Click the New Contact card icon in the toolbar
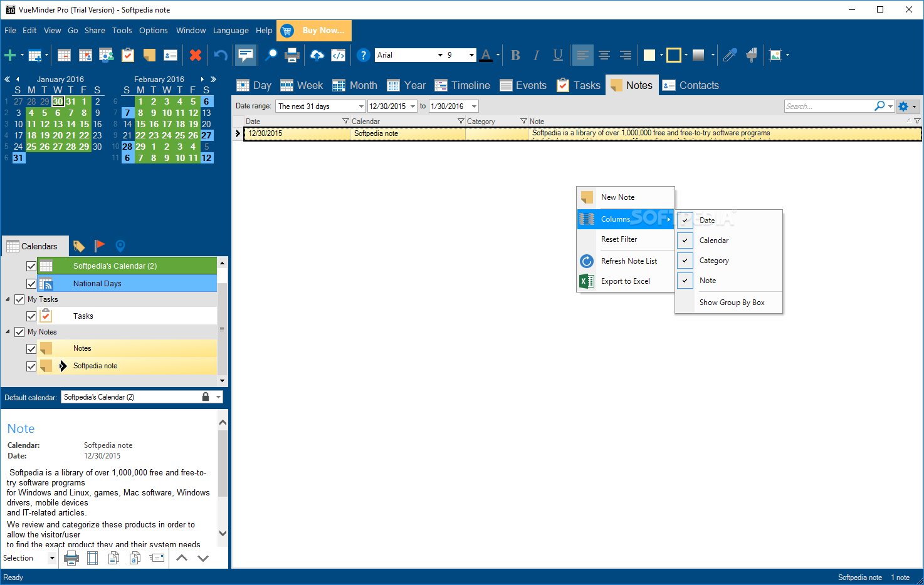924x585 pixels. pyautogui.click(x=171, y=55)
